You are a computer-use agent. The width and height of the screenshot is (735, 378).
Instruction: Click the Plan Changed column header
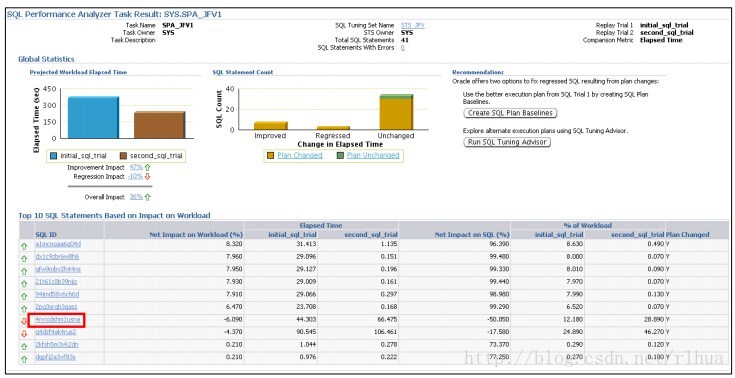(x=688, y=234)
